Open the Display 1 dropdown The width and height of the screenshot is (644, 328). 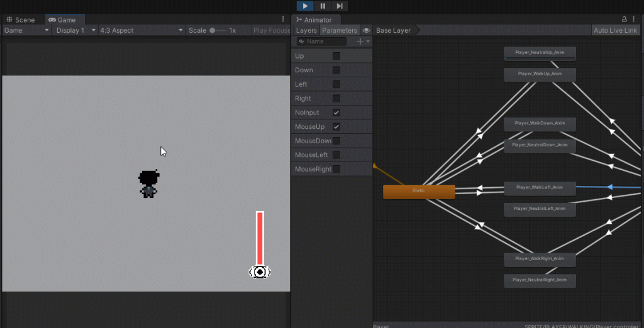coord(75,30)
